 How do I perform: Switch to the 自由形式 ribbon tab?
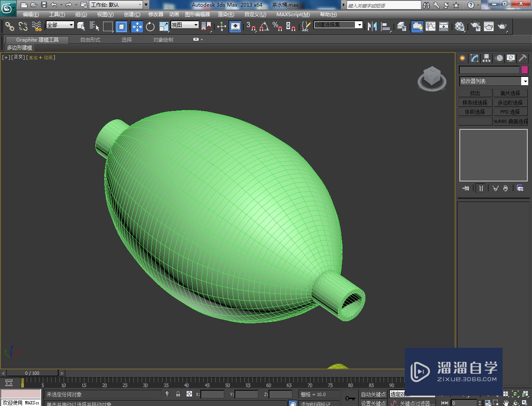tap(90, 39)
